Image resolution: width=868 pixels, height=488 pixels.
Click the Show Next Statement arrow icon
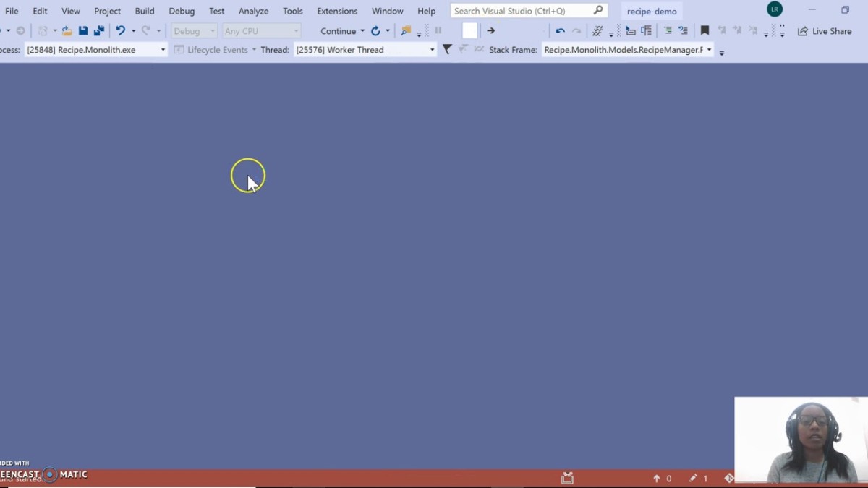pyautogui.click(x=490, y=31)
